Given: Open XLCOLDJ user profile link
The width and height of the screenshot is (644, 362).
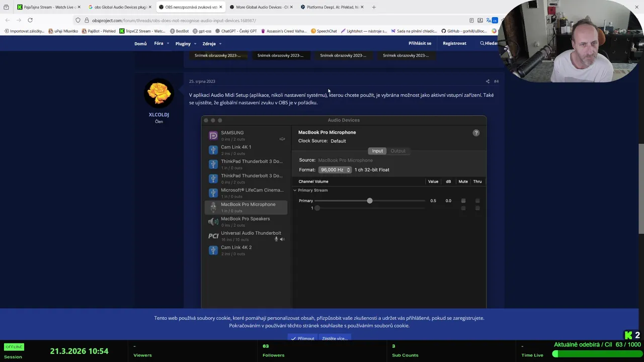Looking at the screenshot, I should click(x=159, y=115).
